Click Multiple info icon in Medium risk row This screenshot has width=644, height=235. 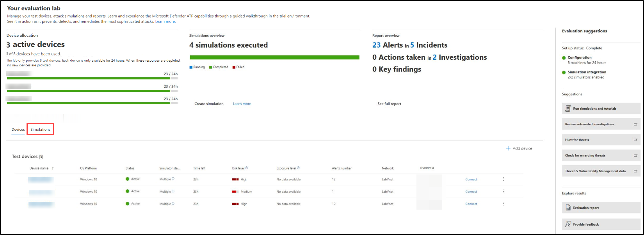click(x=173, y=191)
